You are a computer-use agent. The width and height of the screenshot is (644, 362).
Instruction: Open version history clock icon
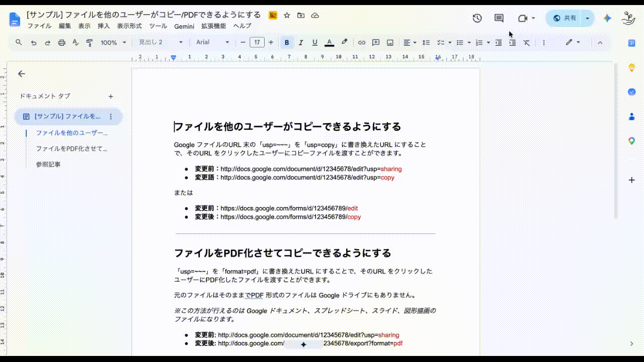point(477,18)
